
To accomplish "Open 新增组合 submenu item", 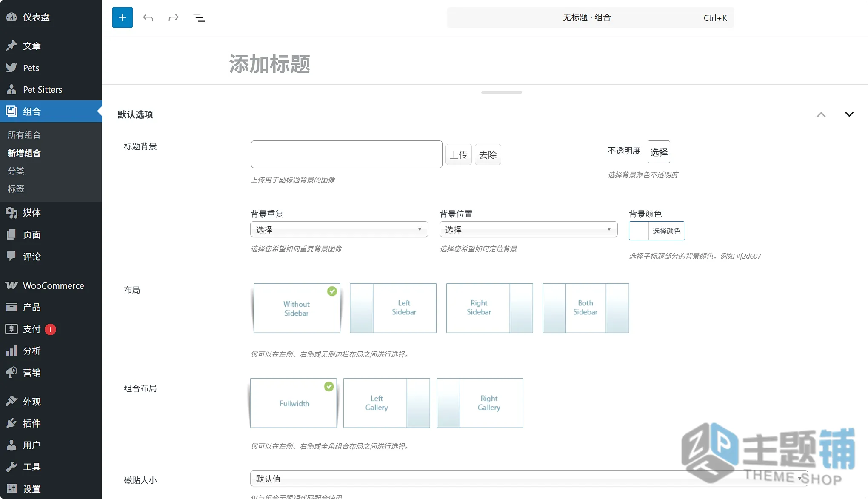I will 24,153.
